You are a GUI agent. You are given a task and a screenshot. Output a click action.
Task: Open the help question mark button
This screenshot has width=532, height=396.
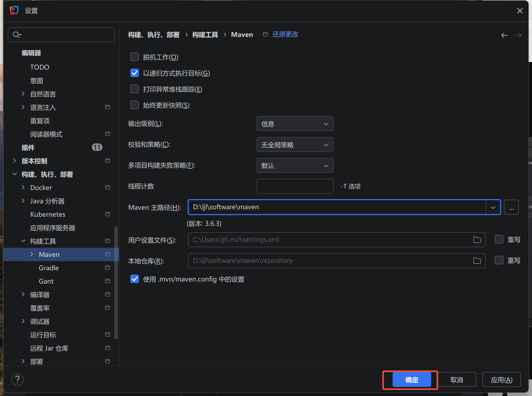17,379
